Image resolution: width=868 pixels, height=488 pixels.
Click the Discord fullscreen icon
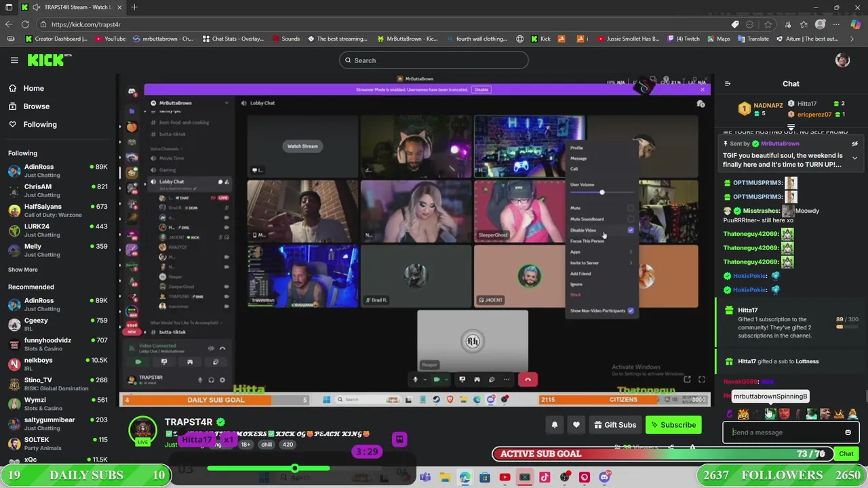(x=702, y=380)
